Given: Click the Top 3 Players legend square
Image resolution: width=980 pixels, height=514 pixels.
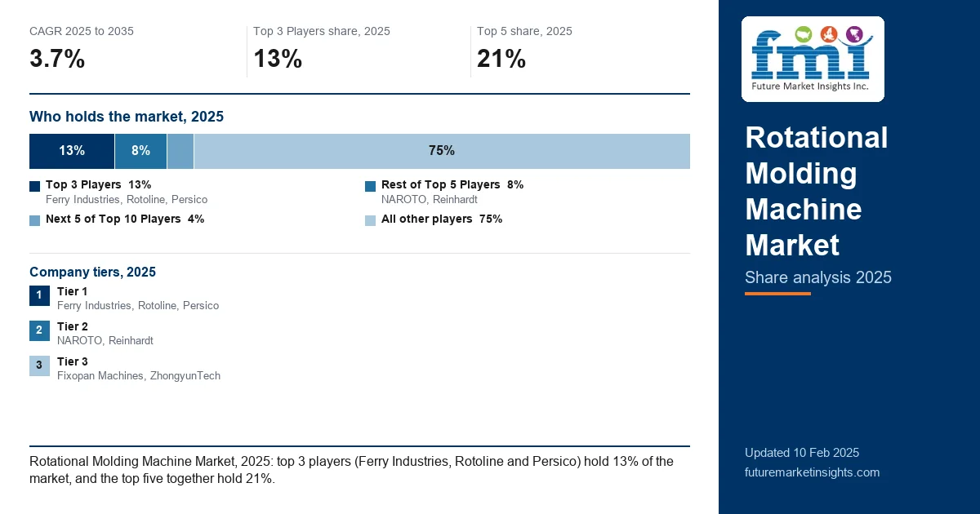Looking at the screenshot, I should [x=34, y=186].
